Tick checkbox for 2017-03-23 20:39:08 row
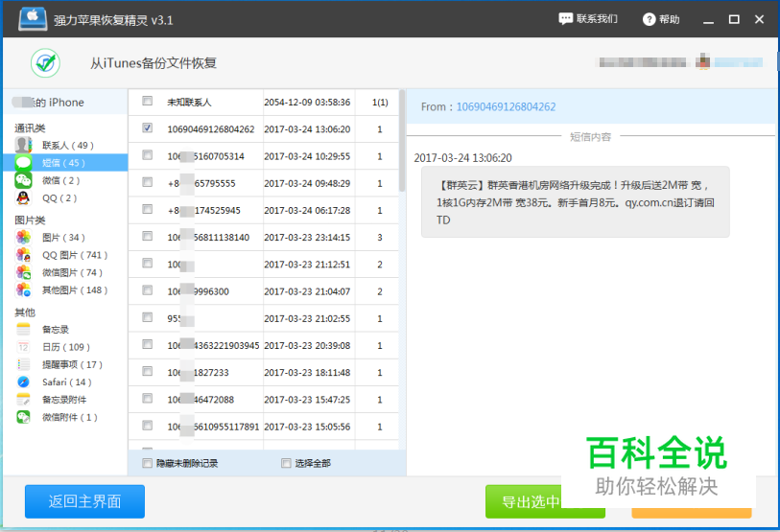This screenshot has height=532, width=780. point(147,344)
